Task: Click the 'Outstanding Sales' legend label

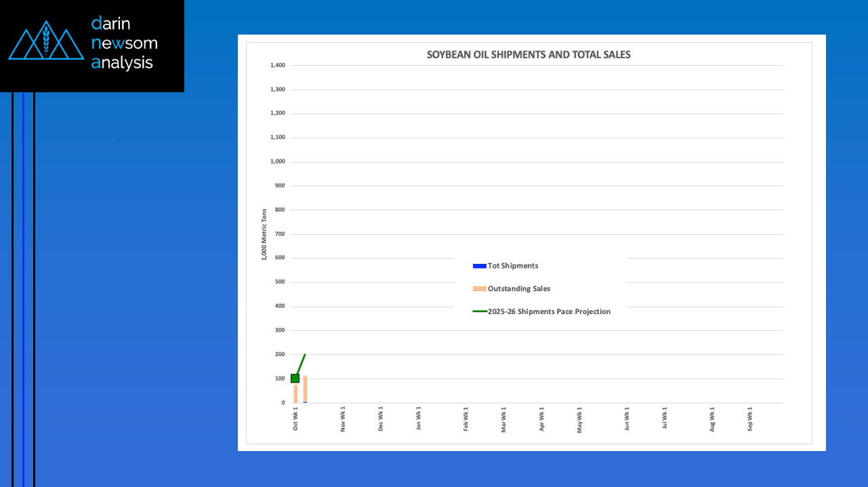Action: click(519, 289)
